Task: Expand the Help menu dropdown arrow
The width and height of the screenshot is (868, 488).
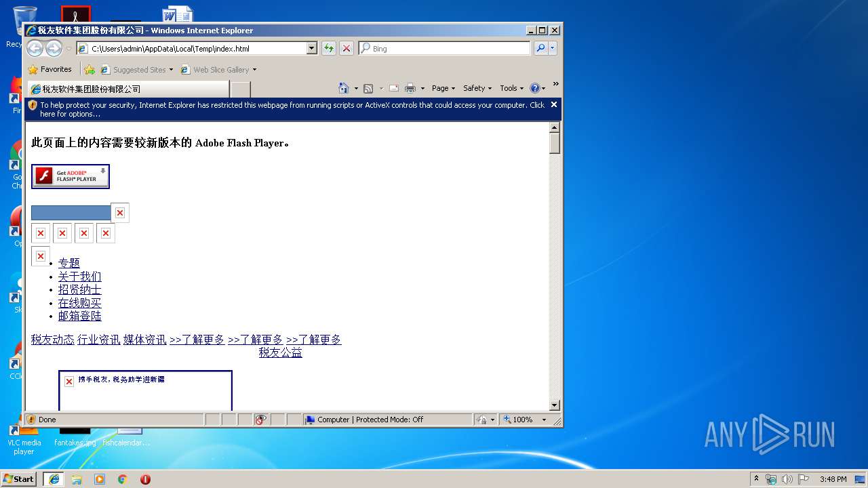Action: pyautogui.click(x=544, y=88)
